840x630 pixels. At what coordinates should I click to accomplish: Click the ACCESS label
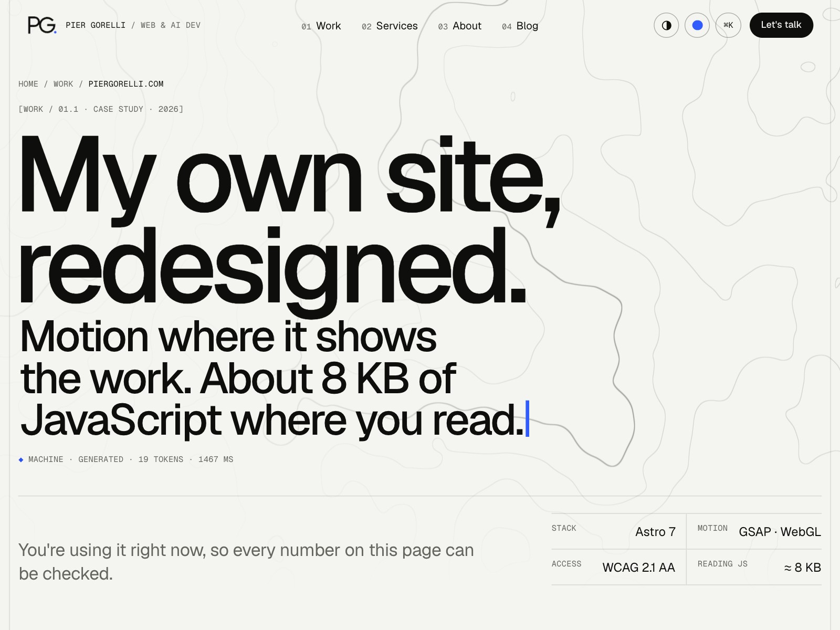[566, 564]
